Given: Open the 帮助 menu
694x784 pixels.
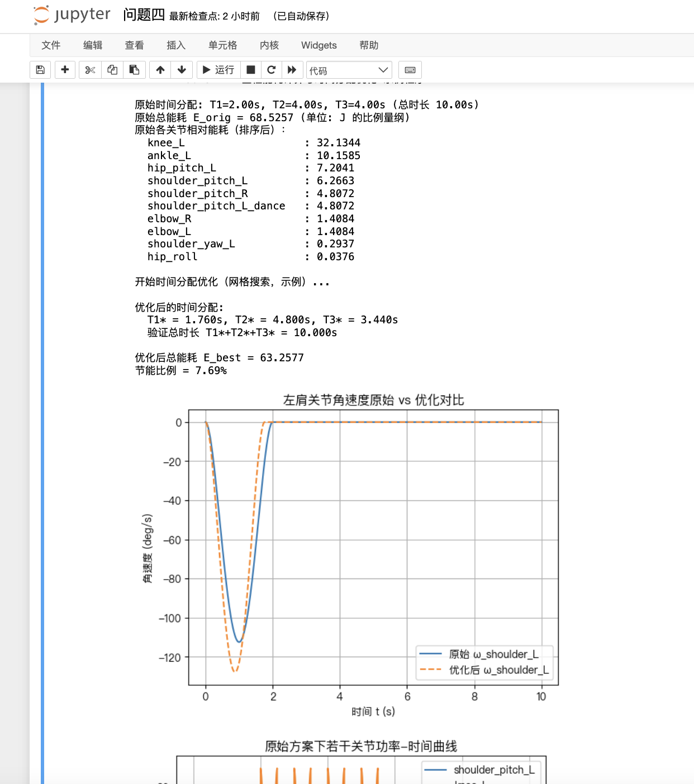Looking at the screenshot, I should click(369, 45).
